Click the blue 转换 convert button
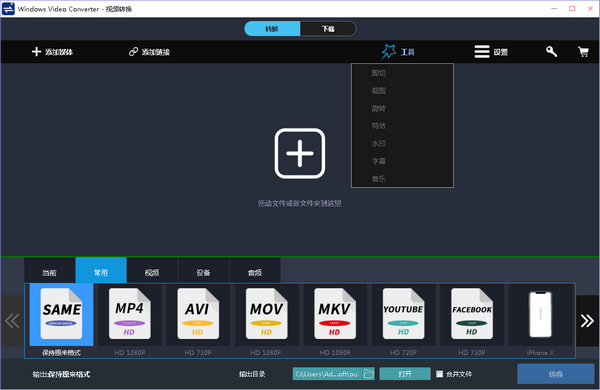 tap(556, 374)
